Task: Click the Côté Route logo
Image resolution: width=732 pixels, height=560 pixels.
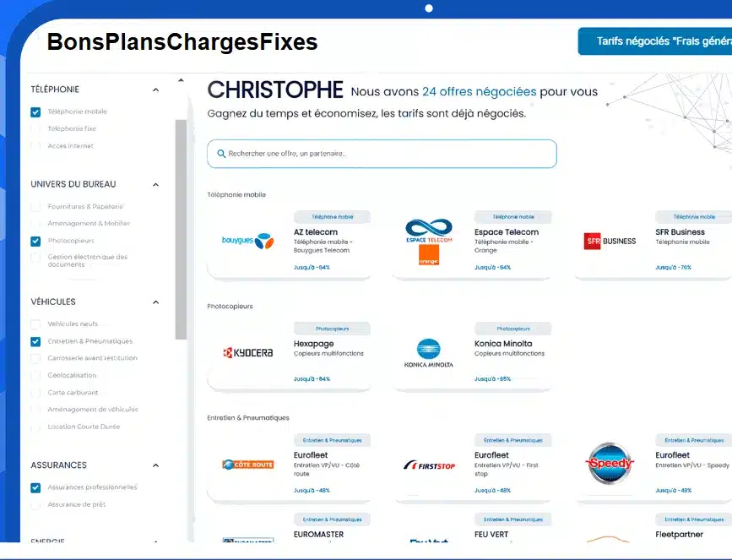Action: click(247, 465)
